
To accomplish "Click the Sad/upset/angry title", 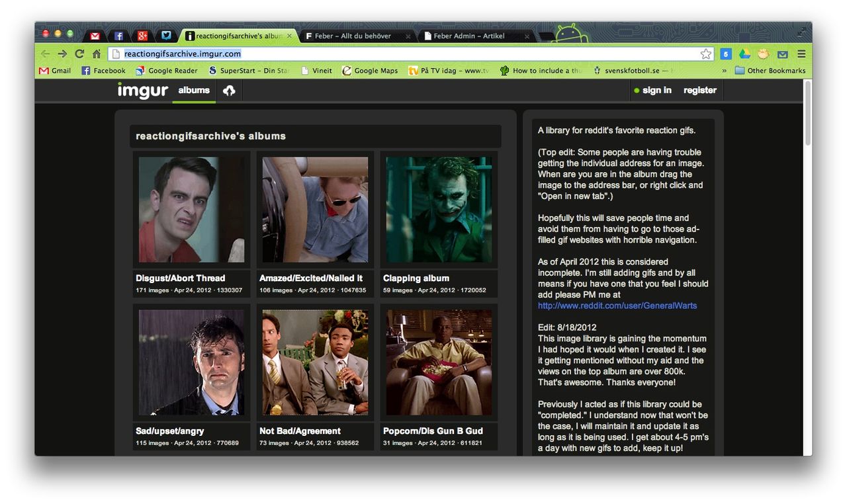I will pyautogui.click(x=169, y=431).
